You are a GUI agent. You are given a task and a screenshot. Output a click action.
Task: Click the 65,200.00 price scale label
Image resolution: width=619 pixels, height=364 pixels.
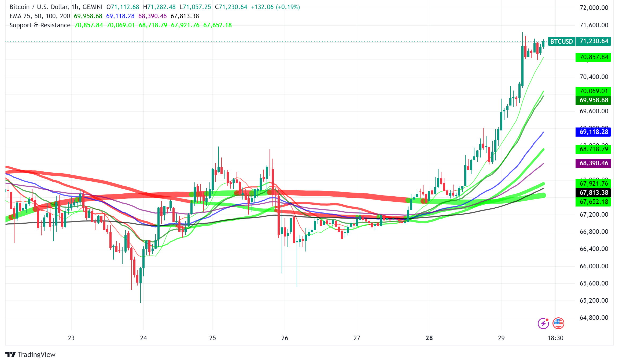click(594, 301)
